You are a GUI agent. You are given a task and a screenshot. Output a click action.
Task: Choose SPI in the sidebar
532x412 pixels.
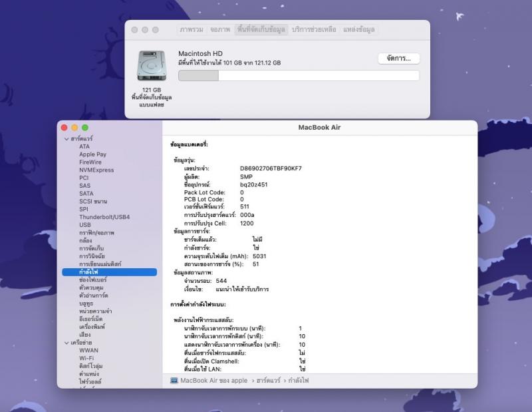pos(84,209)
